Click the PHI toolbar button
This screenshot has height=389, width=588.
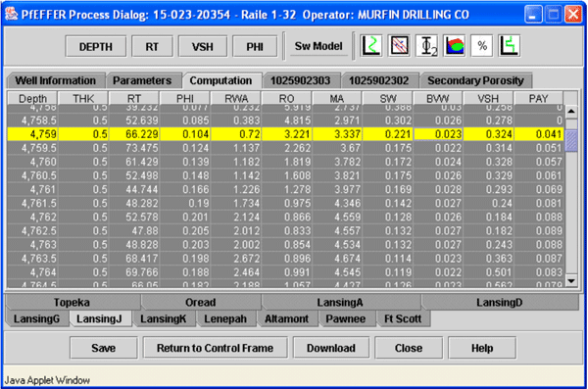pyautogui.click(x=255, y=46)
